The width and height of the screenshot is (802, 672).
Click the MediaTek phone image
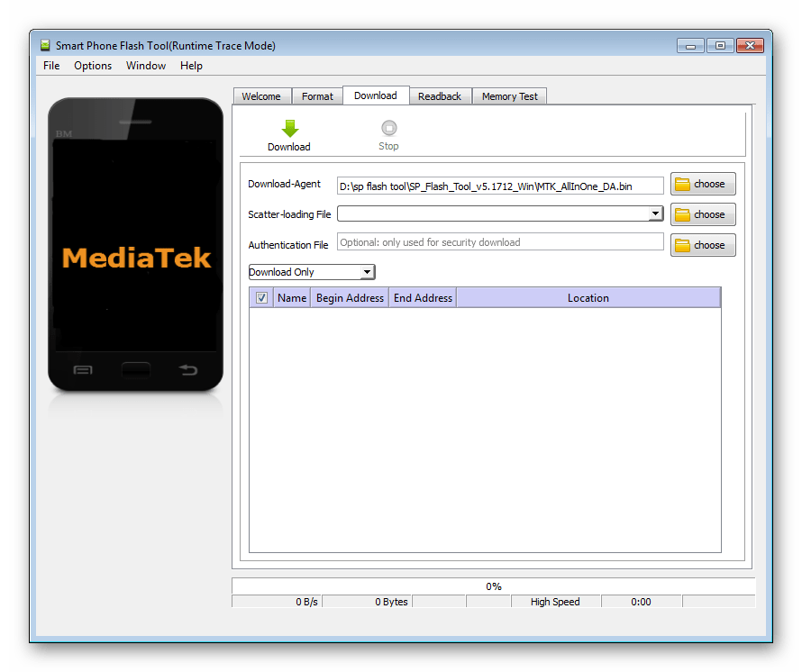click(135, 244)
